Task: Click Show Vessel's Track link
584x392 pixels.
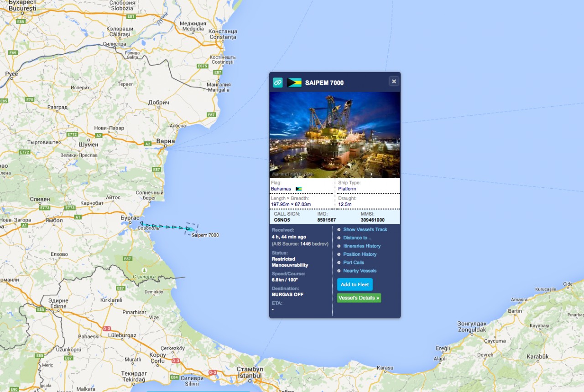Action: (x=365, y=229)
